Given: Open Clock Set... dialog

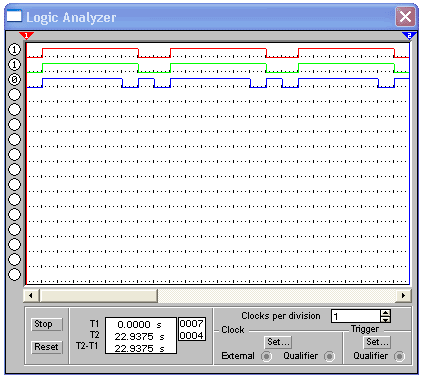Looking at the screenshot, I should click(x=279, y=342).
